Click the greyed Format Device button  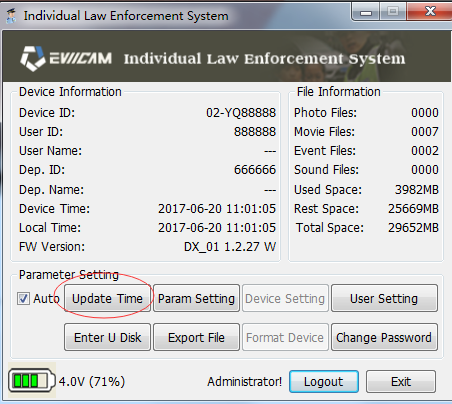point(285,337)
